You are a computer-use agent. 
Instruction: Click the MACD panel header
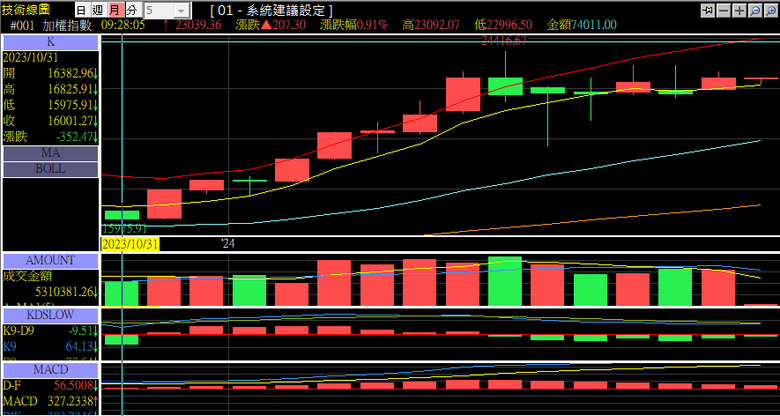51,370
